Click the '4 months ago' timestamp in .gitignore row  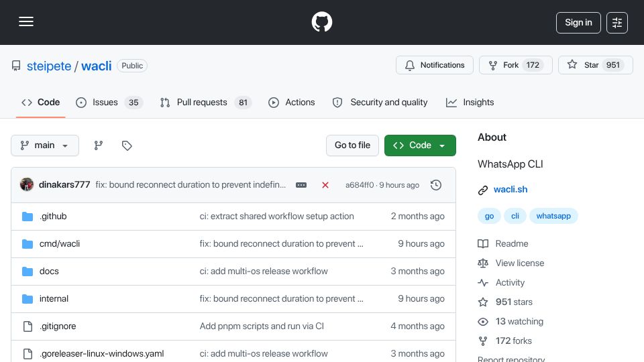[417, 326]
